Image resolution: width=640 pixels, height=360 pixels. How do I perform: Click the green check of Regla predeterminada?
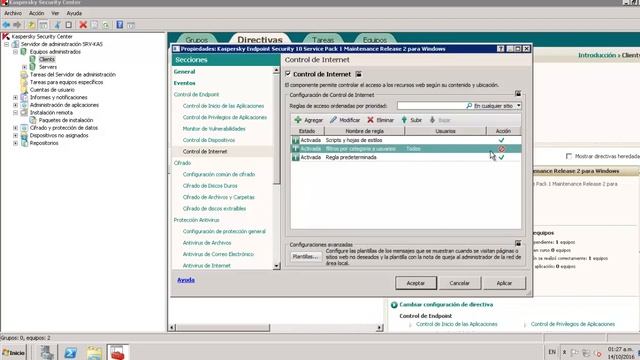501,157
